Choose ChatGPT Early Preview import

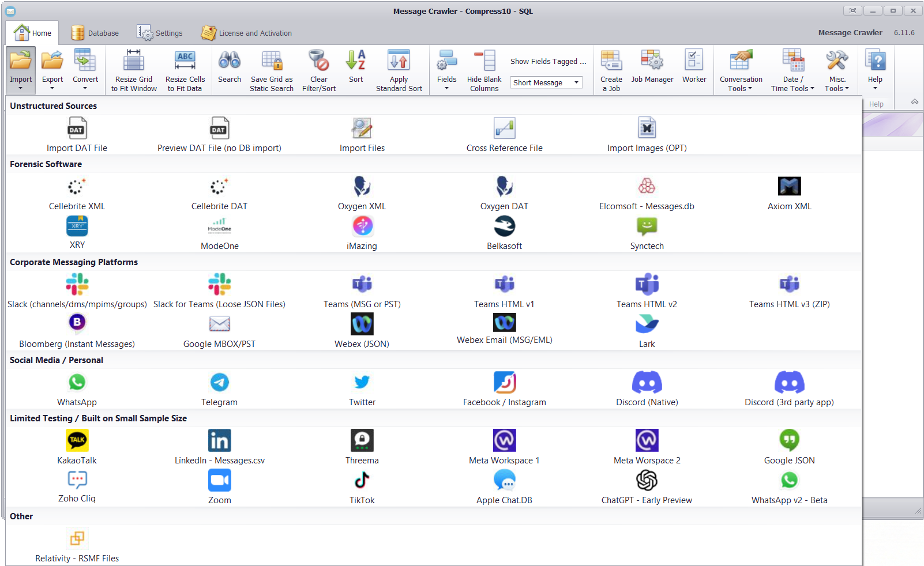click(647, 488)
